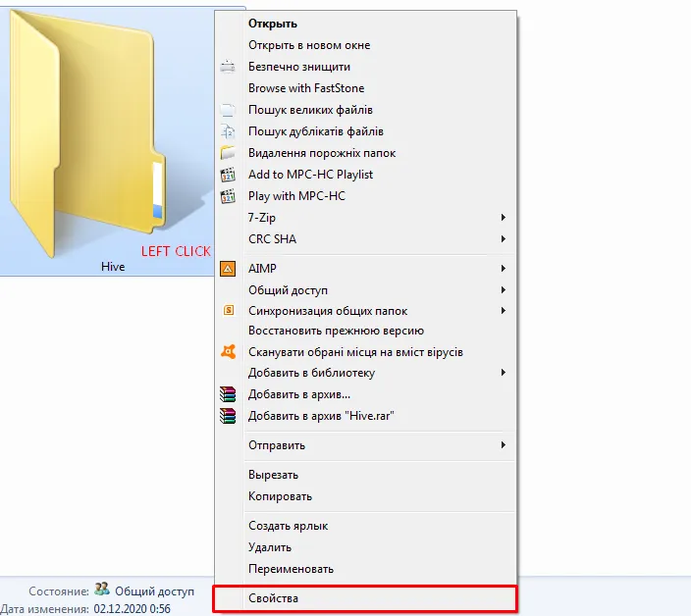The width and height of the screenshot is (691, 616).
Task: Click the page icon beside Пошук великих файлів
Action: [x=228, y=110]
